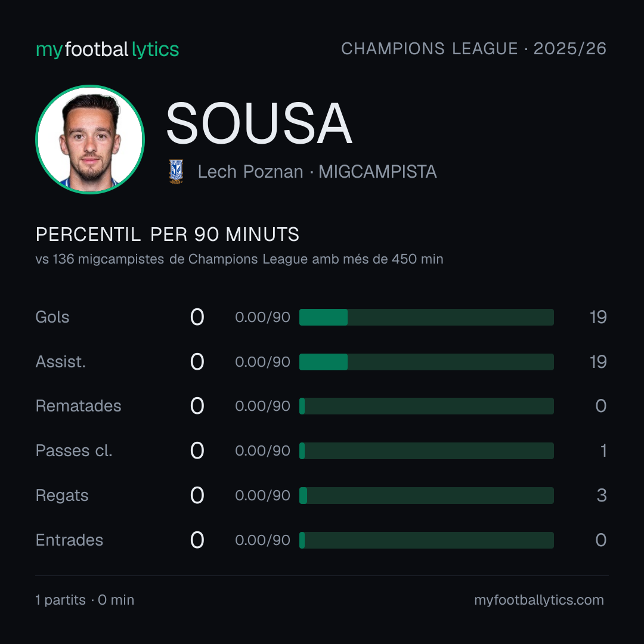Click the Gols percentile bar
The image size is (644, 644).
426,317
